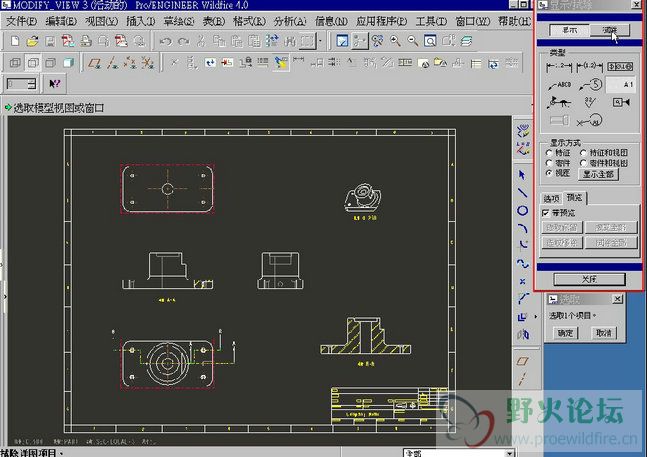Switch to the 选项 tab

(x=551, y=198)
